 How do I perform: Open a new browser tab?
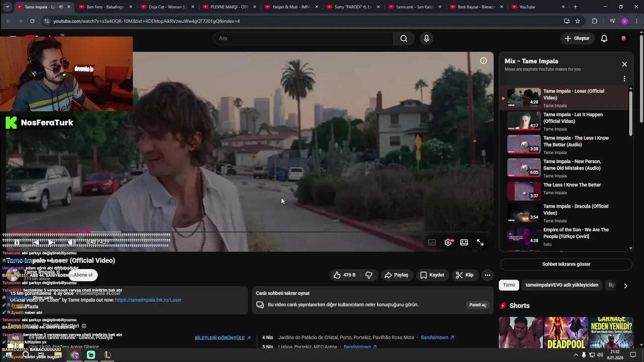[x=575, y=7]
